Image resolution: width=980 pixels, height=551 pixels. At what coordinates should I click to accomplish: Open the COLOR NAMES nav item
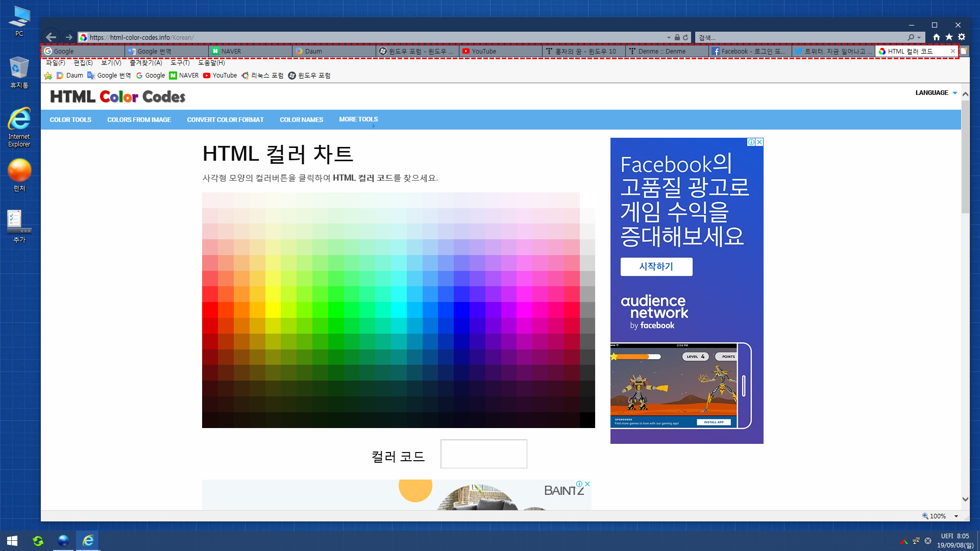click(x=301, y=120)
